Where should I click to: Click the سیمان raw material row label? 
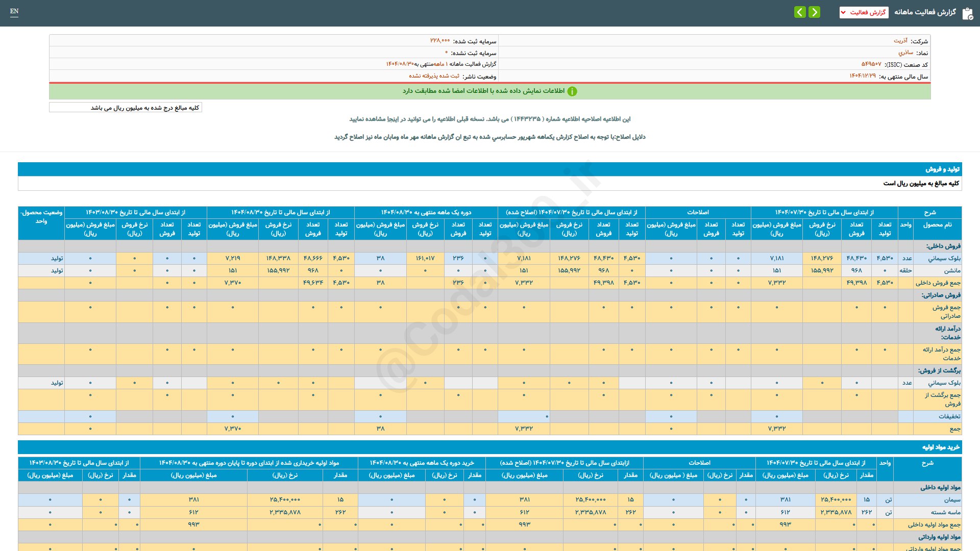point(952,499)
